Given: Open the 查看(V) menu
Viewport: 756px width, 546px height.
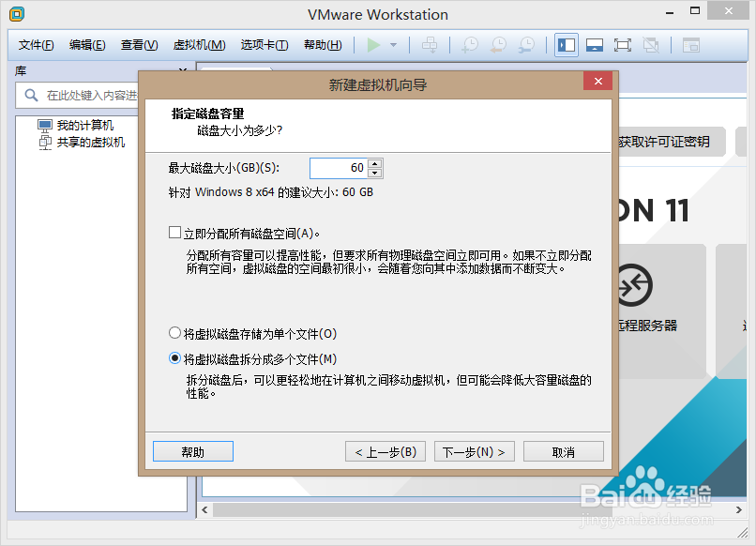Looking at the screenshot, I should tap(140, 45).
